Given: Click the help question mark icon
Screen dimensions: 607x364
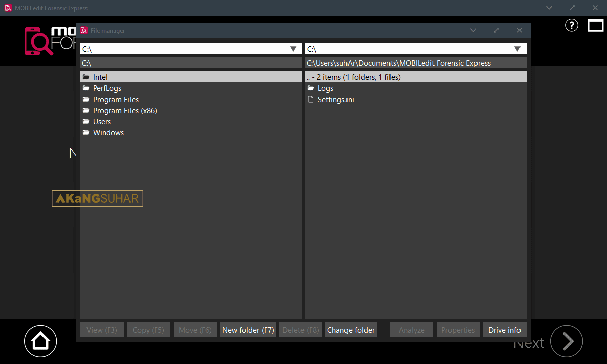Looking at the screenshot, I should [571, 25].
